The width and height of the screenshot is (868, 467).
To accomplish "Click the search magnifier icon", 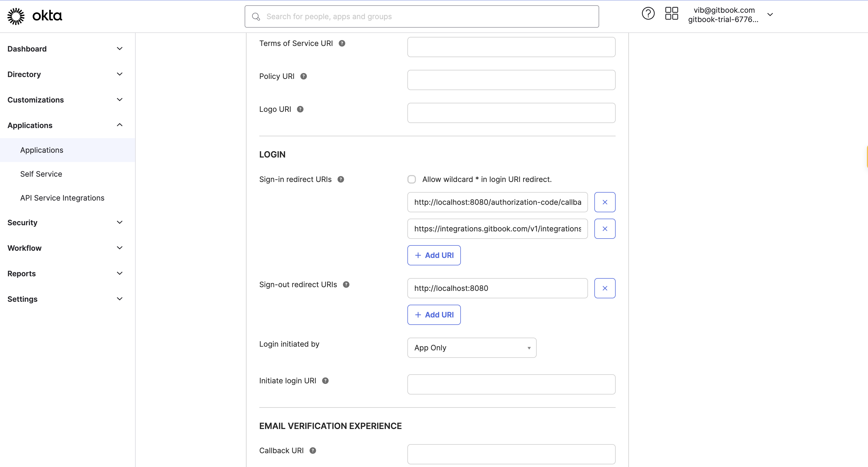I will point(256,16).
